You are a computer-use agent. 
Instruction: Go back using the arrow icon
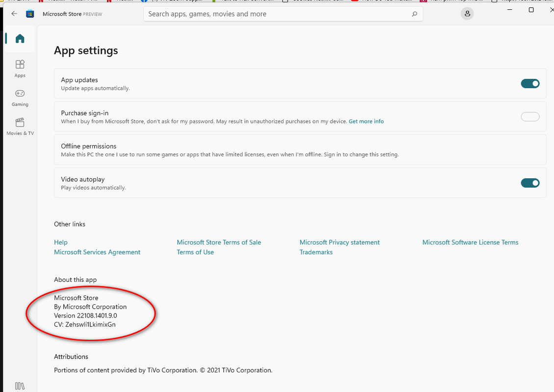14,14
